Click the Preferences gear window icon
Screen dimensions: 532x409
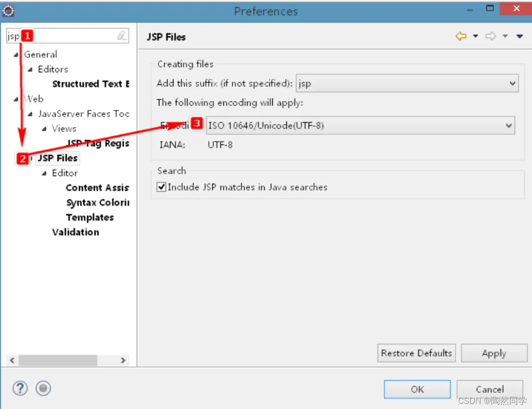point(8,11)
